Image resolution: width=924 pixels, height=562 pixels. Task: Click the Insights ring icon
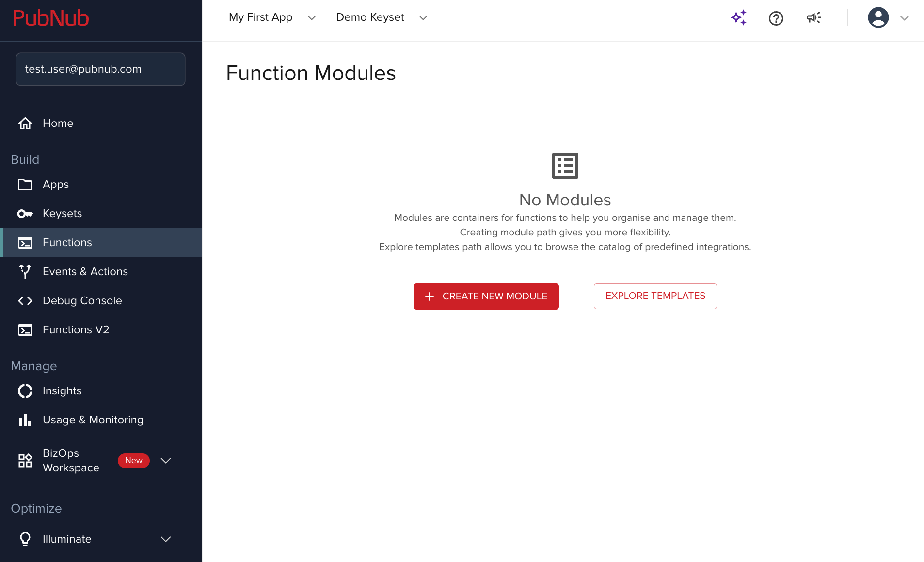(x=25, y=391)
